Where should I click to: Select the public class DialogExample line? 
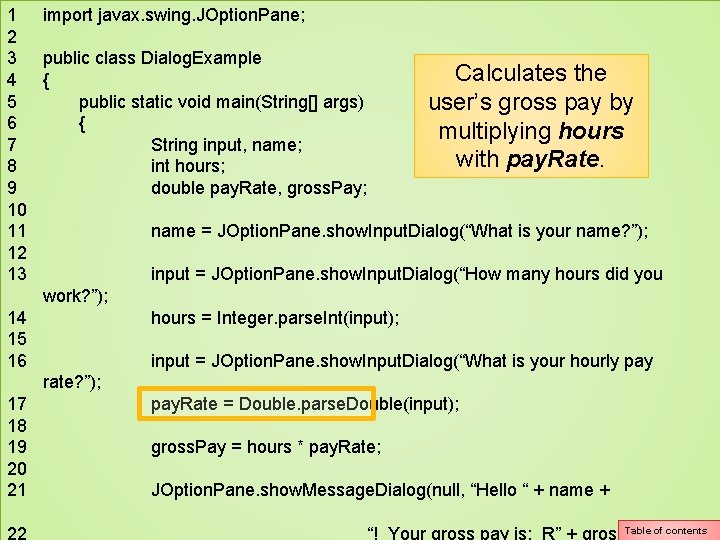click(x=152, y=58)
